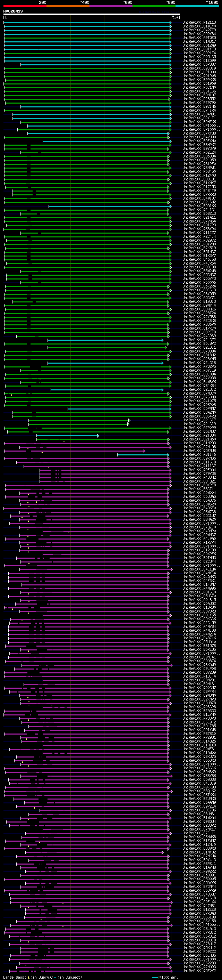Select the UniRef100_P29790 label
222x980 pixels.
tap(199, 103)
